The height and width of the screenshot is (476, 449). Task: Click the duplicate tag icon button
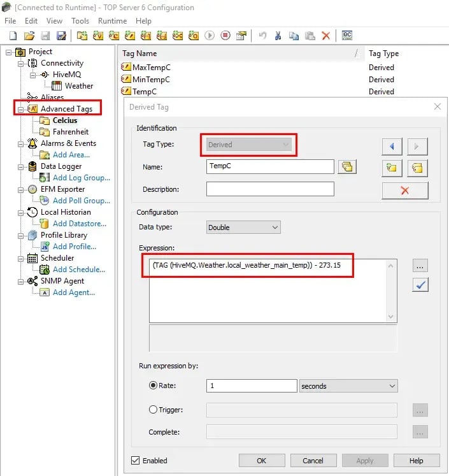[417, 168]
